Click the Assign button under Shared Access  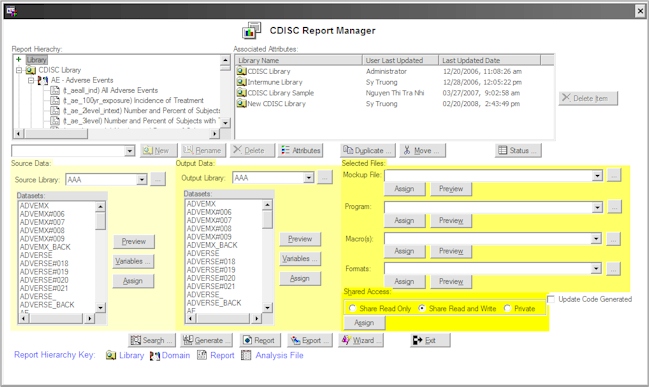click(x=364, y=323)
